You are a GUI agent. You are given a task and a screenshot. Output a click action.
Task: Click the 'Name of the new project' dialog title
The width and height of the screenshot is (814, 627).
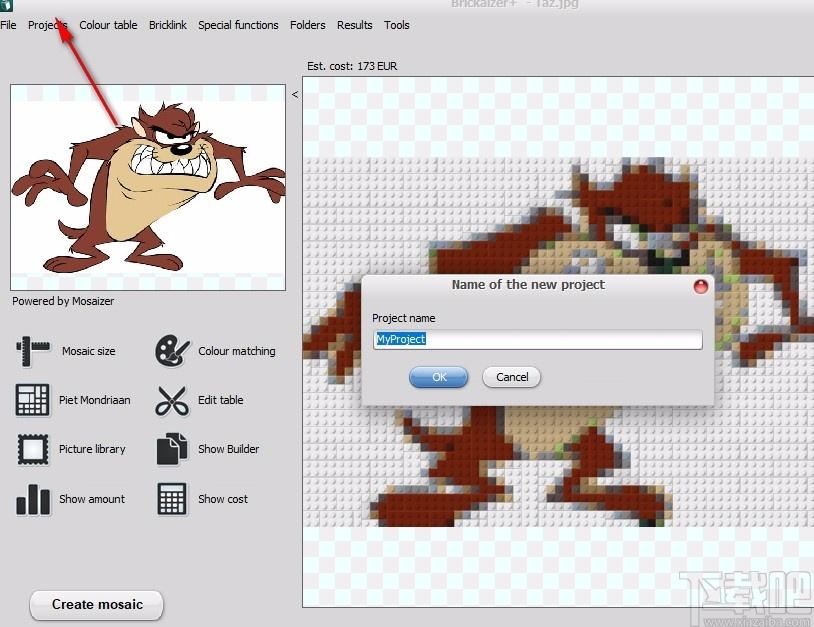tap(528, 284)
